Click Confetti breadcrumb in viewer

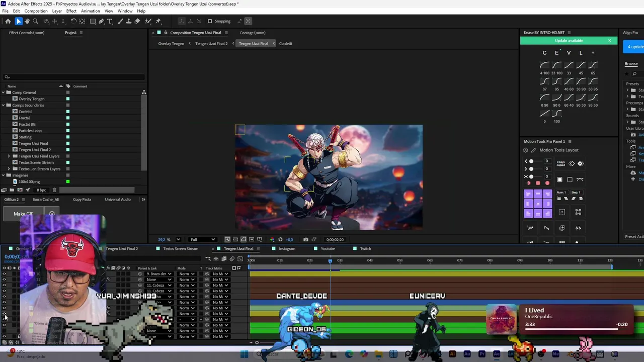285,44
